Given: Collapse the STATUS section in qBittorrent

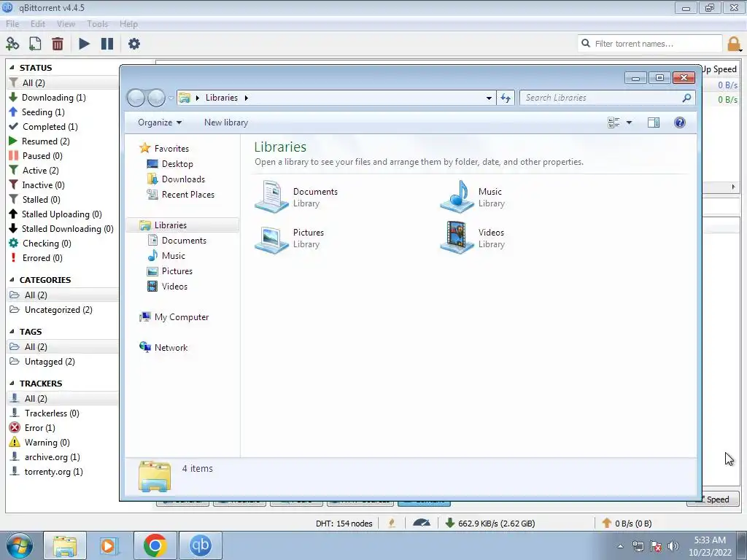Looking at the screenshot, I should click(12, 68).
